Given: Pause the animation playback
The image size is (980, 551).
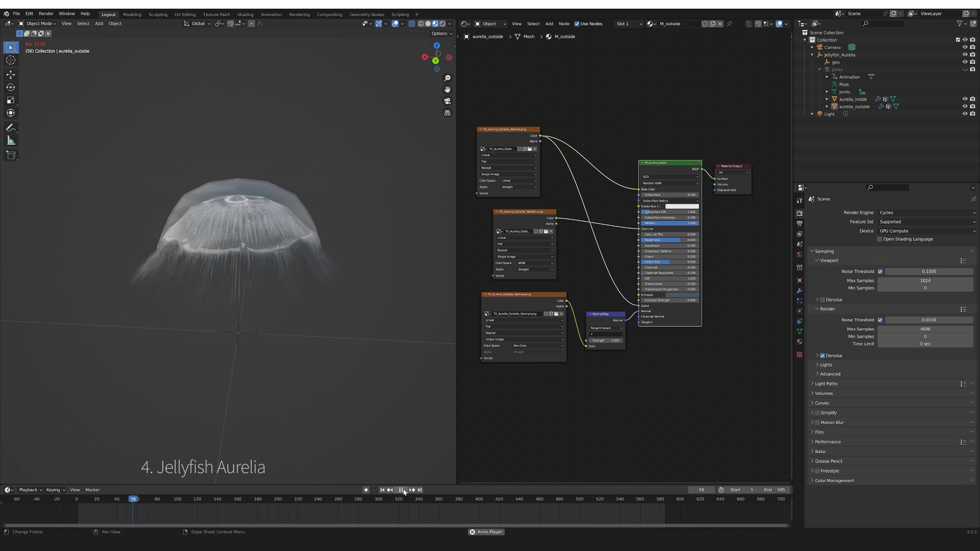Looking at the screenshot, I should click(401, 490).
